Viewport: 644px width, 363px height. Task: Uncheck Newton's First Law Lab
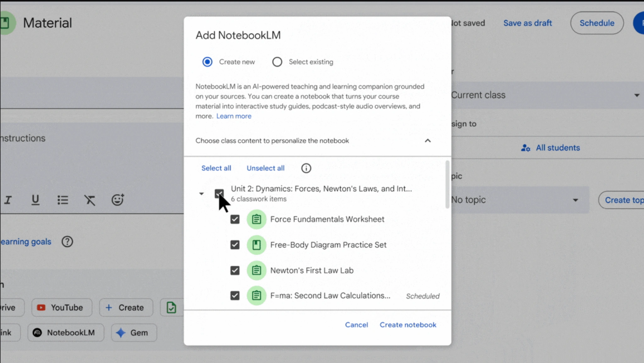(x=235, y=270)
